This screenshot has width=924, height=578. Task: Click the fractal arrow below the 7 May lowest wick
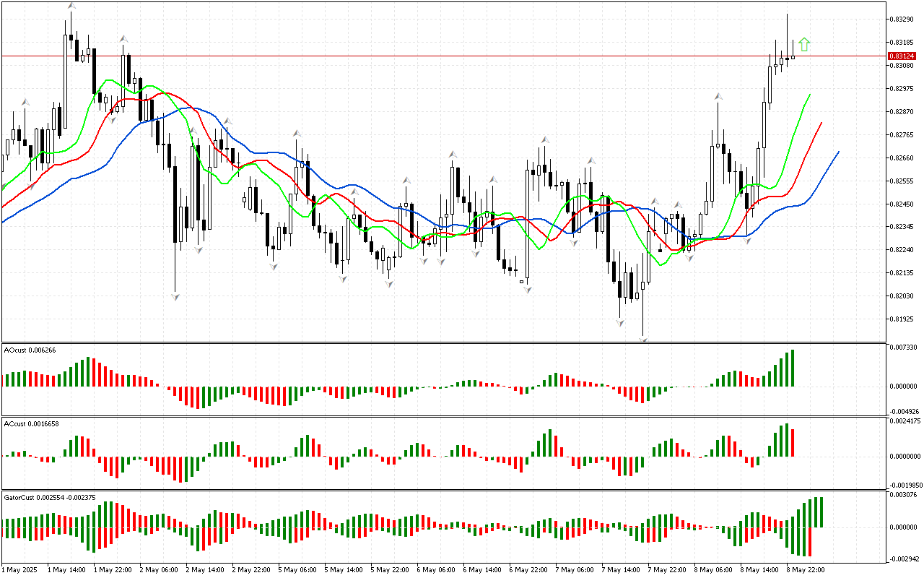[x=642, y=338]
